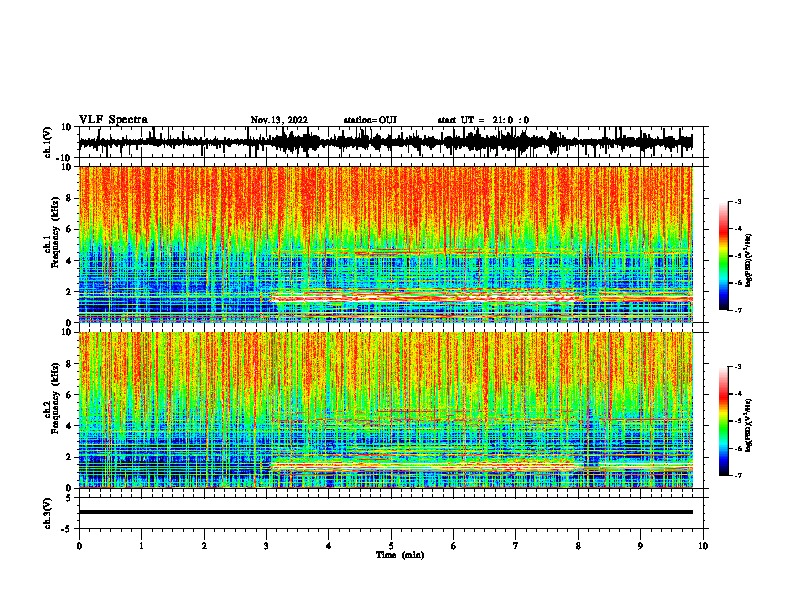The width and height of the screenshot is (792, 612).
Task: Click the ch.2 spectrogram panel
Action: pyautogui.click(x=386, y=410)
